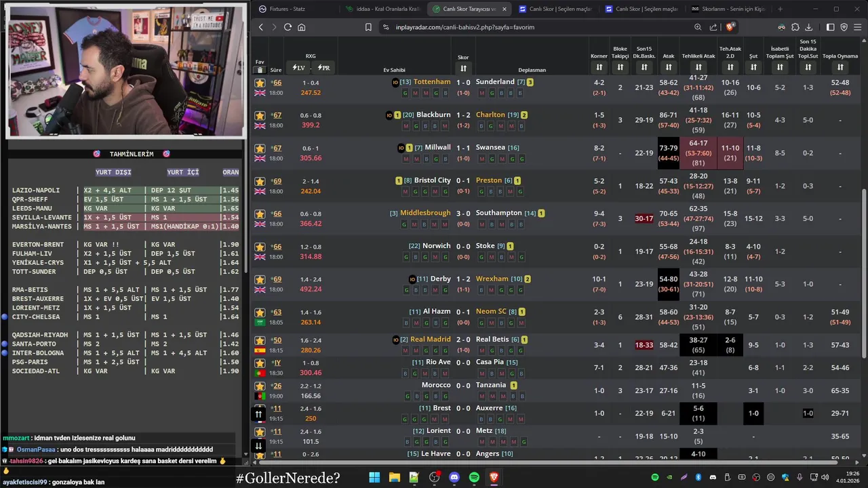Open browser downloads

pos(808,27)
